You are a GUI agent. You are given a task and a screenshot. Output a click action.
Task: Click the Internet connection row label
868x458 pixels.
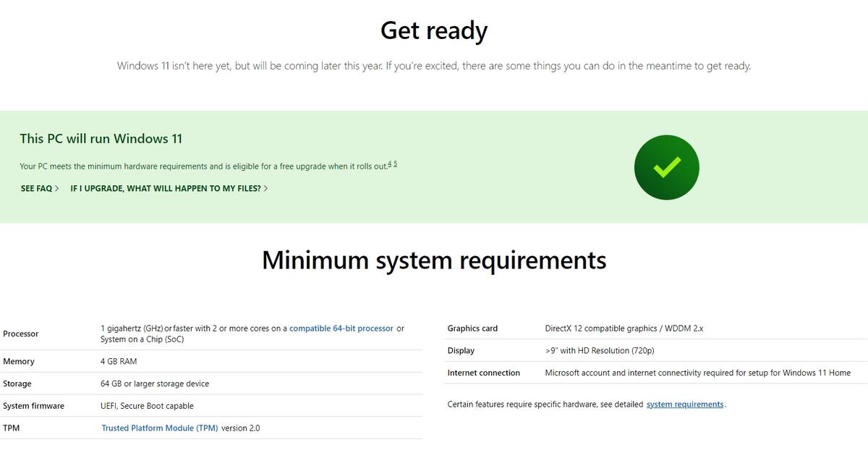click(x=484, y=373)
